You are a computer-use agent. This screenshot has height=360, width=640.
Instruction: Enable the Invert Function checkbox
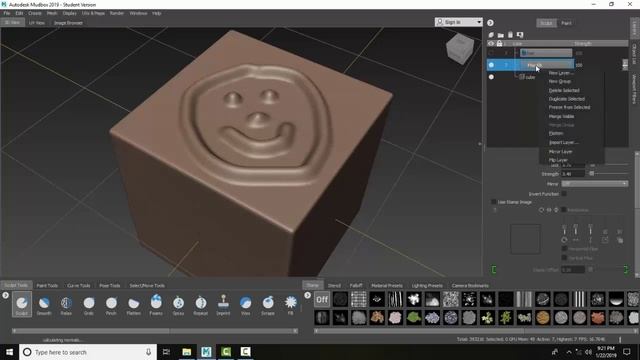pyautogui.click(x=564, y=194)
